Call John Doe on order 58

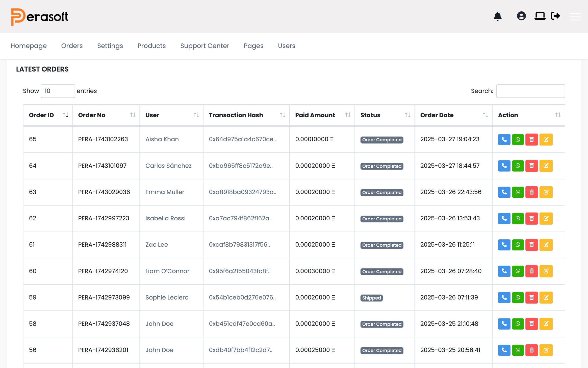(x=504, y=324)
